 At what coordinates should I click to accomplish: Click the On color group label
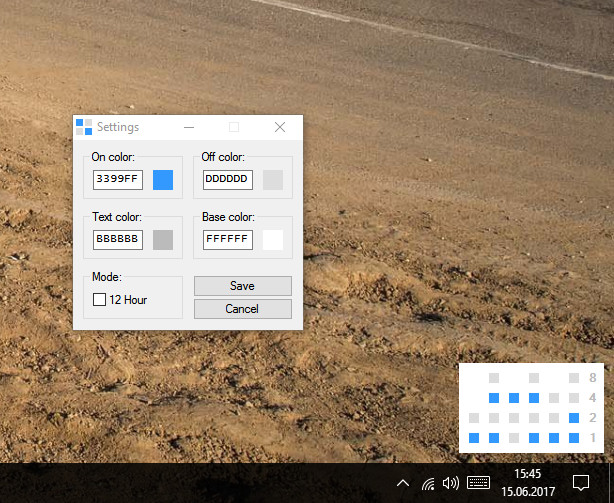click(113, 157)
